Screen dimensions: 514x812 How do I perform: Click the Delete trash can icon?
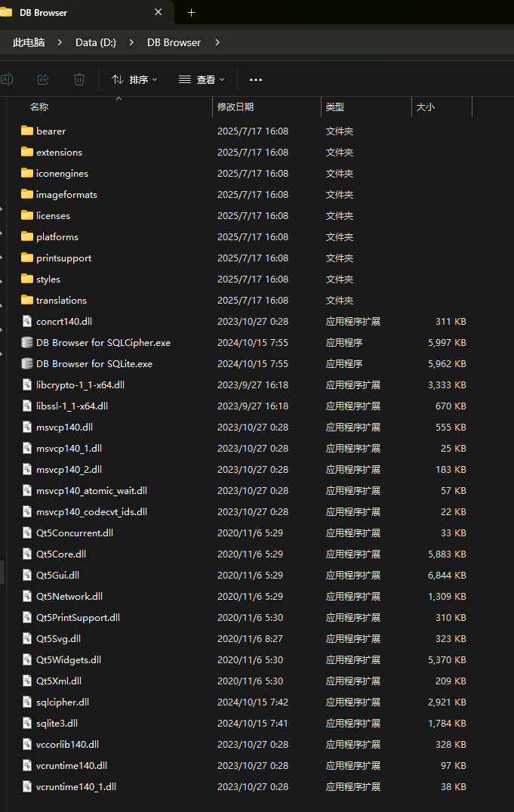tap(79, 79)
